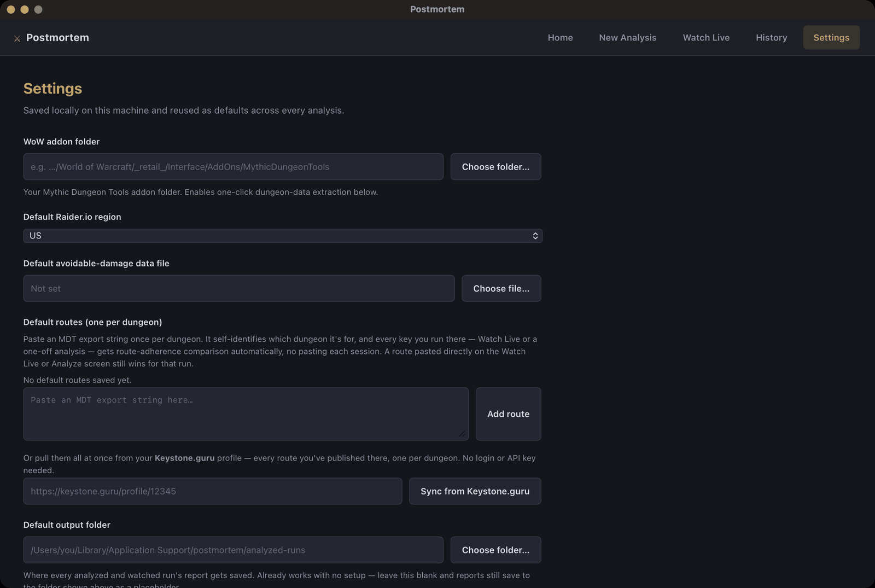This screenshot has width=875, height=588.
Task: Switch to Watch Live tab
Action: 706,37
